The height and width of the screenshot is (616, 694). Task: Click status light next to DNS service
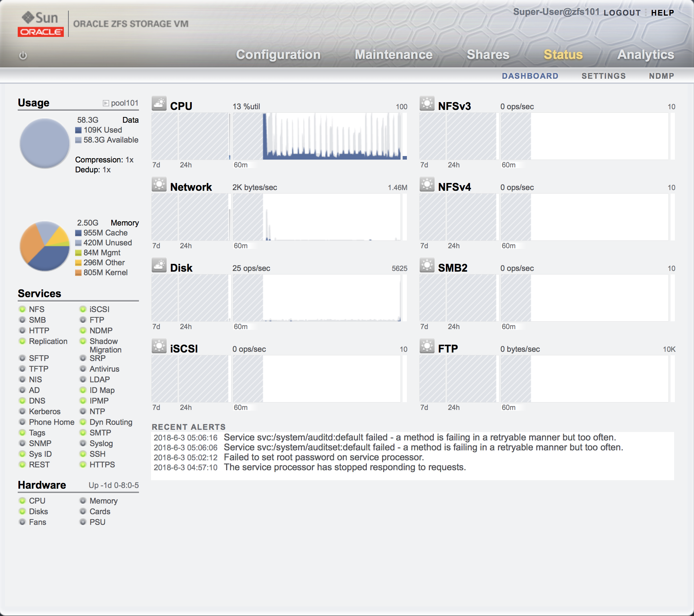click(x=22, y=401)
